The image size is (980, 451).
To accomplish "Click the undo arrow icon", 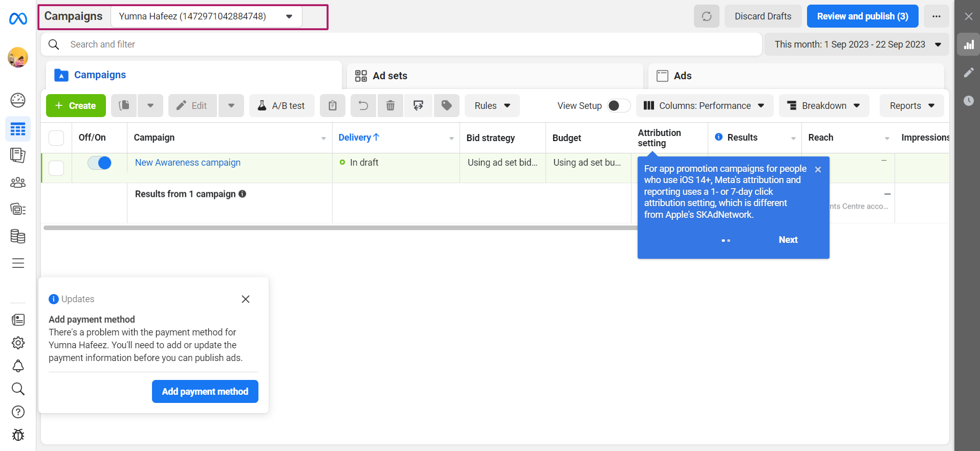I will point(363,106).
